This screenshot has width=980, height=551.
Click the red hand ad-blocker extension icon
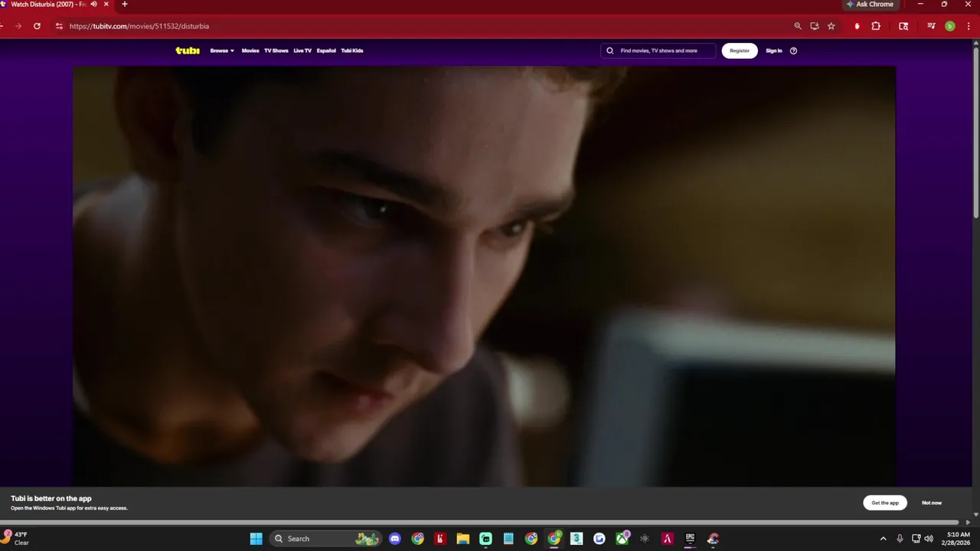pos(857,26)
